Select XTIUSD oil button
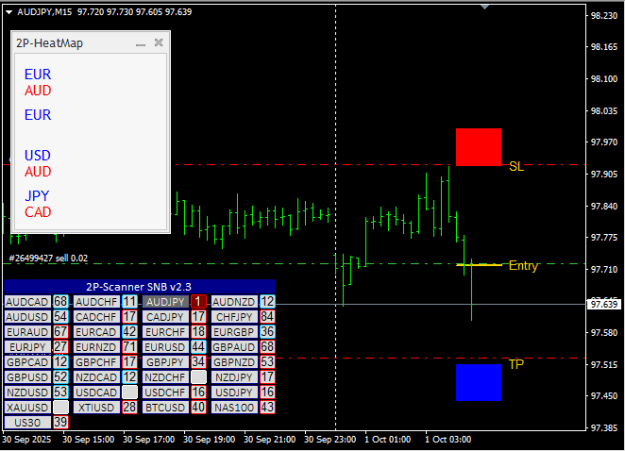The height and width of the screenshot is (451, 625). coord(96,408)
